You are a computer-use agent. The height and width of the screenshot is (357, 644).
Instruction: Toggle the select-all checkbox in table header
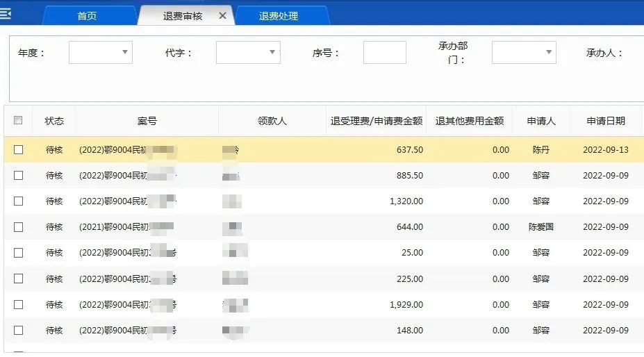click(x=18, y=120)
